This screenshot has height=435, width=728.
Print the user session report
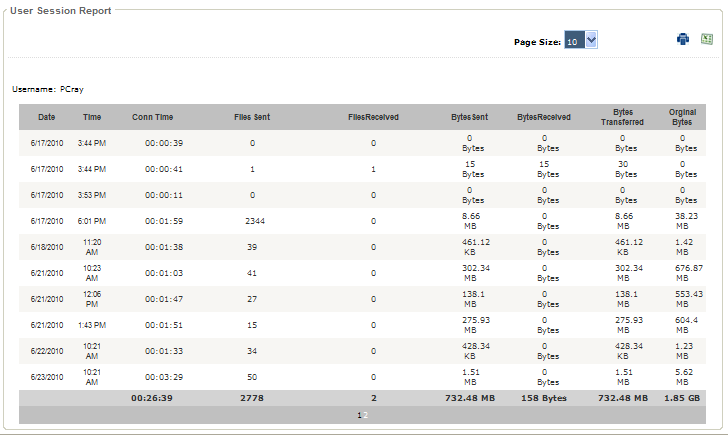coord(682,39)
